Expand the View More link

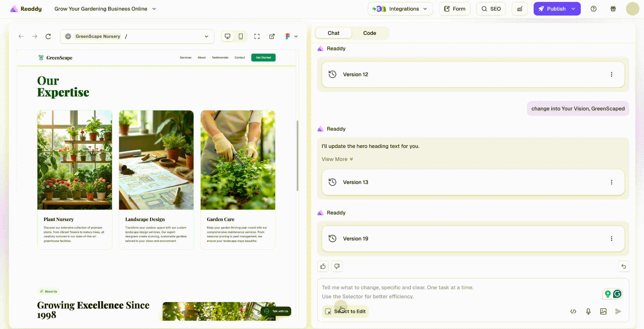pos(337,159)
